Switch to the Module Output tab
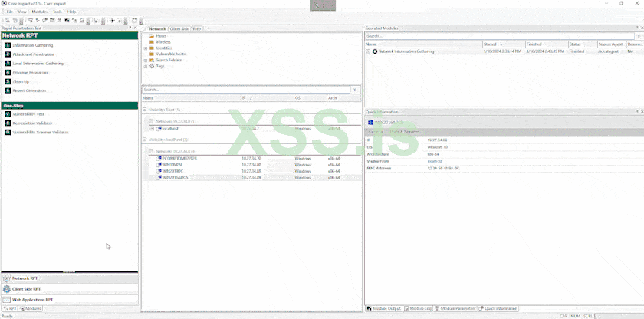The height and width of the screenshot is (319, 644). click(x=383, y=308)
